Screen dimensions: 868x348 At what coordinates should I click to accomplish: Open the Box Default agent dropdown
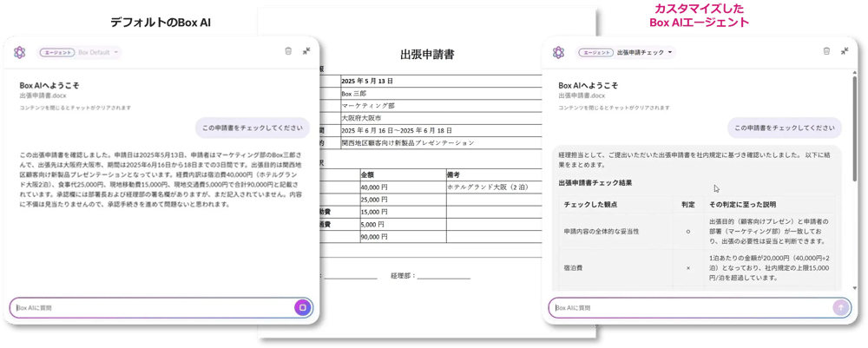coord(99,53)
